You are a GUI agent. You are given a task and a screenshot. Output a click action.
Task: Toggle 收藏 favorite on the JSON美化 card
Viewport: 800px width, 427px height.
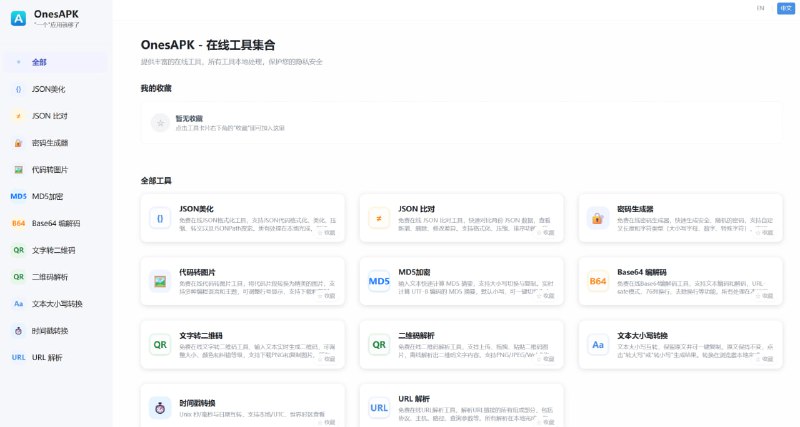coord(327,233)
